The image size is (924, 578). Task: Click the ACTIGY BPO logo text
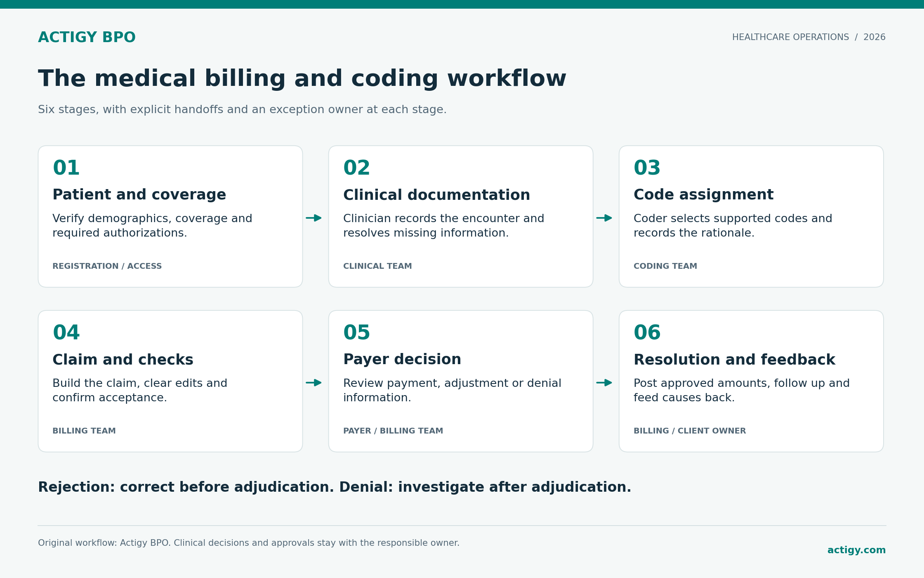[87, 38]
